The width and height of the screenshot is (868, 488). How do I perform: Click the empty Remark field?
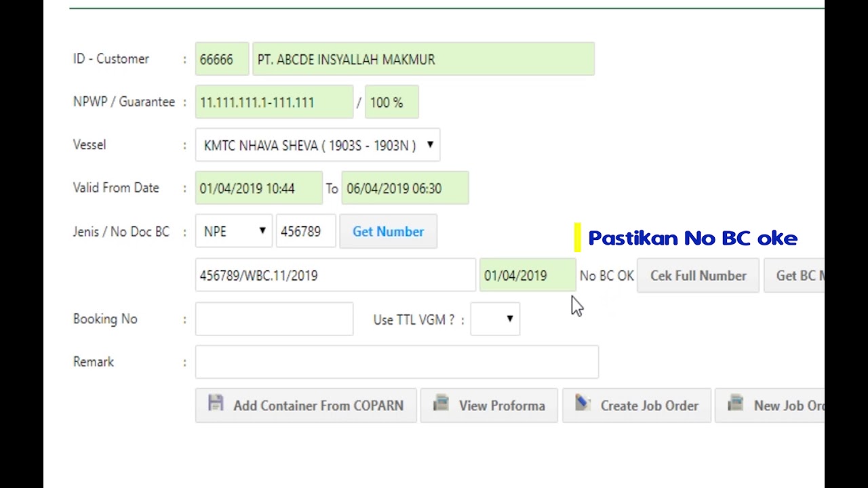pos(397,362)
